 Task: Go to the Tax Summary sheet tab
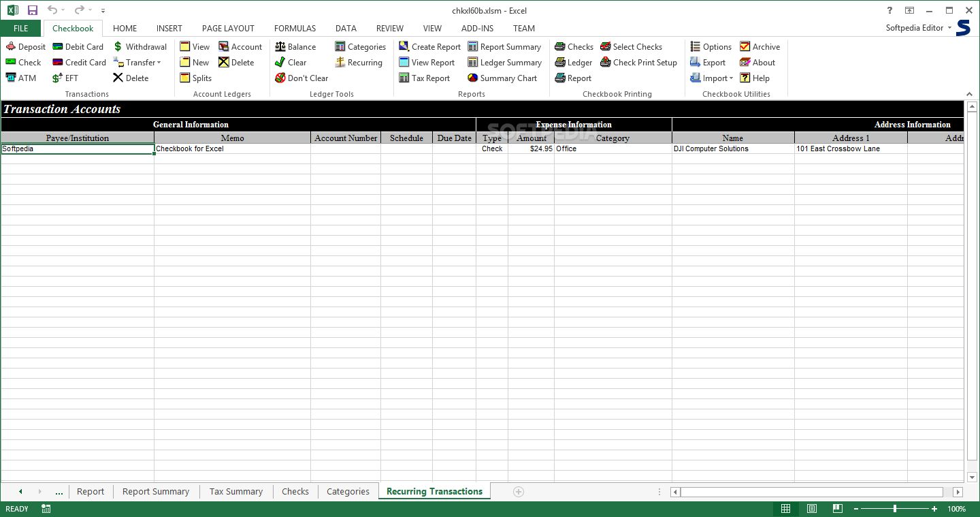pyautogui.click(x=236, y=491)
